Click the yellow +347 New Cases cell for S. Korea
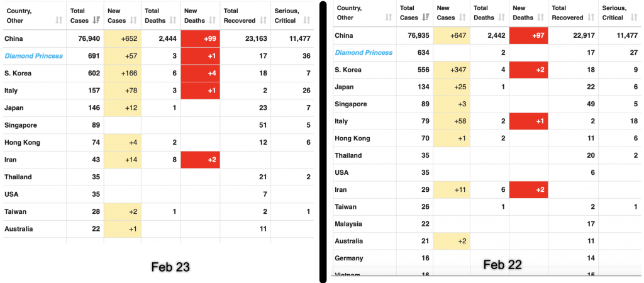This screenshot has width=644, height=283. pos(452,70)
